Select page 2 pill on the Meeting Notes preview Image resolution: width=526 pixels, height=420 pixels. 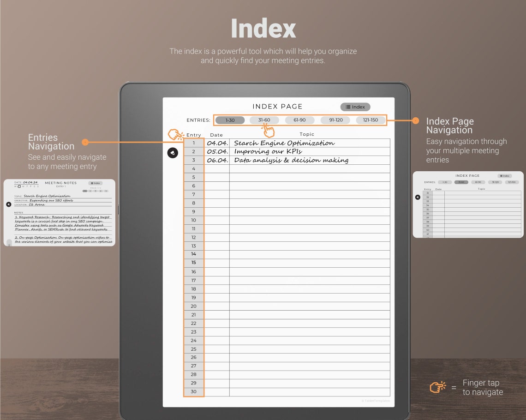click(x=90, y=190)
